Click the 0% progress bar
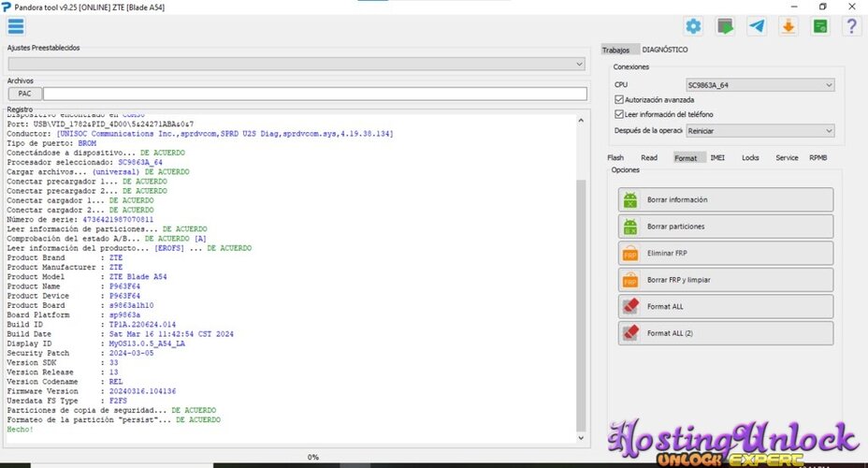This screenshot has height=468, width=868. tap(313, 458)
